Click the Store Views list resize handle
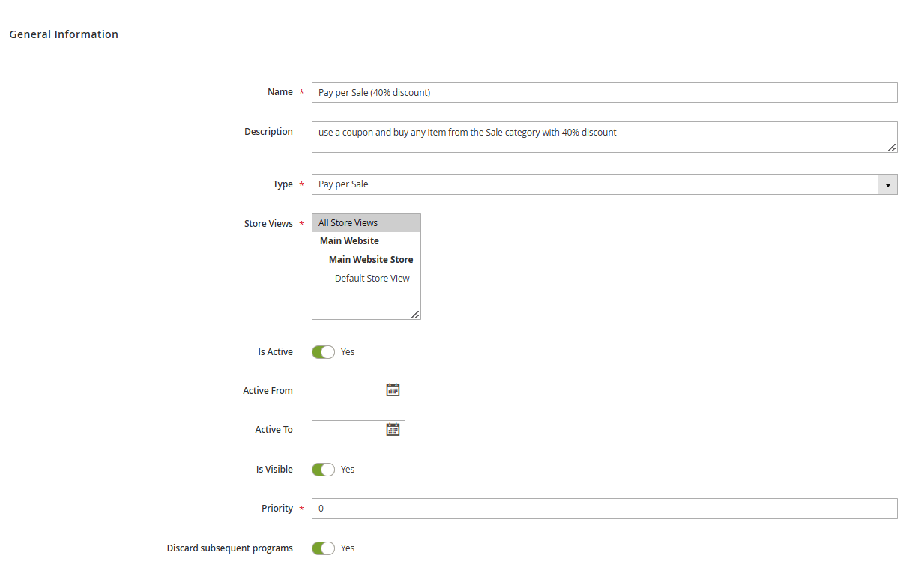The width and height of the screenshot is (924, 576). pyautogui.click(x=416, y=315)
